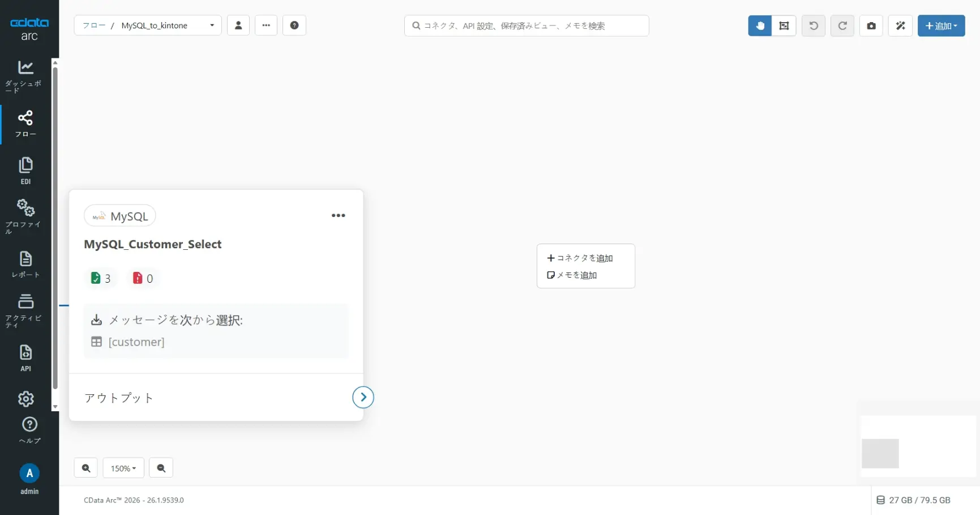Click the zoom in magnifier button
The height and width of the screenshot is (515, 980).
[86, 468]
